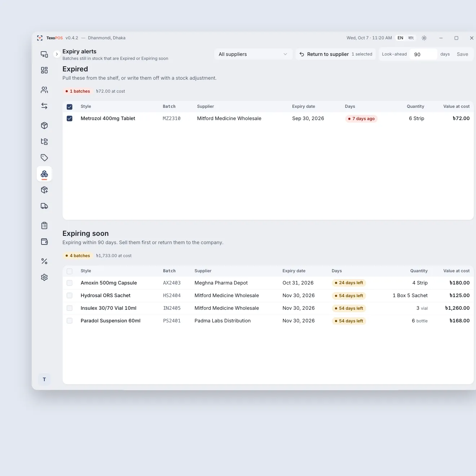Image resolution: width=476 pixels, height=476 pixels.
Task: Open the dashboard grid icon in sidebar
Action: [x=44, y=70]
